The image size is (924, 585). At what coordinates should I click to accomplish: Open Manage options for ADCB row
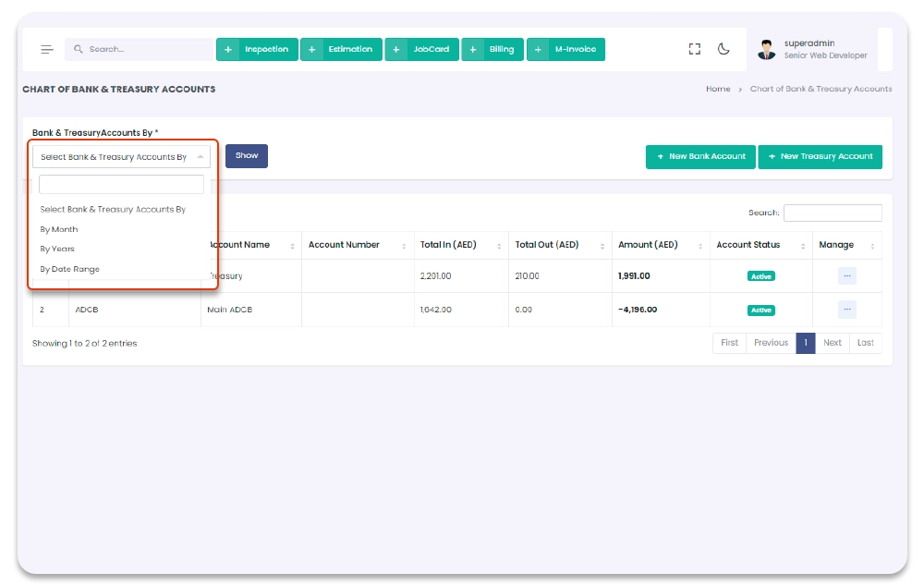(846, 310)
